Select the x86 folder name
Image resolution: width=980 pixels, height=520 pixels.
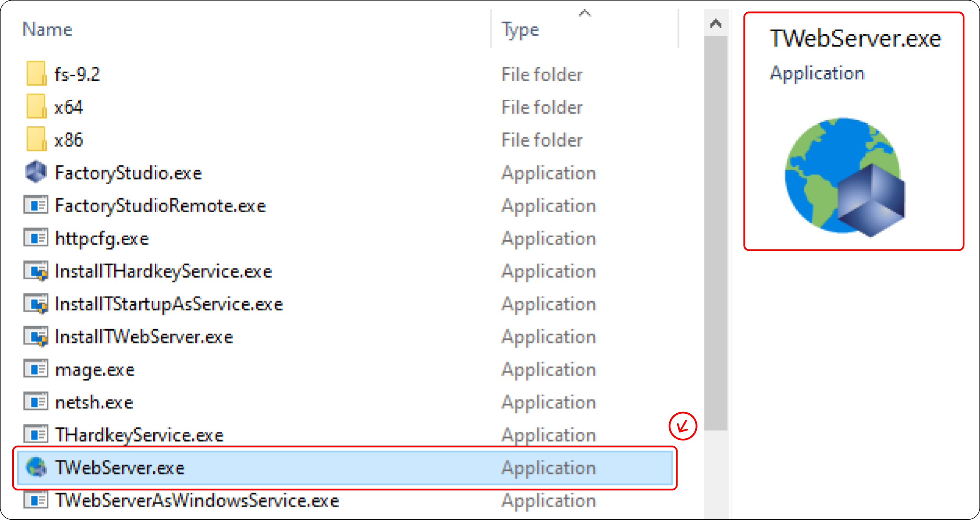69,140
